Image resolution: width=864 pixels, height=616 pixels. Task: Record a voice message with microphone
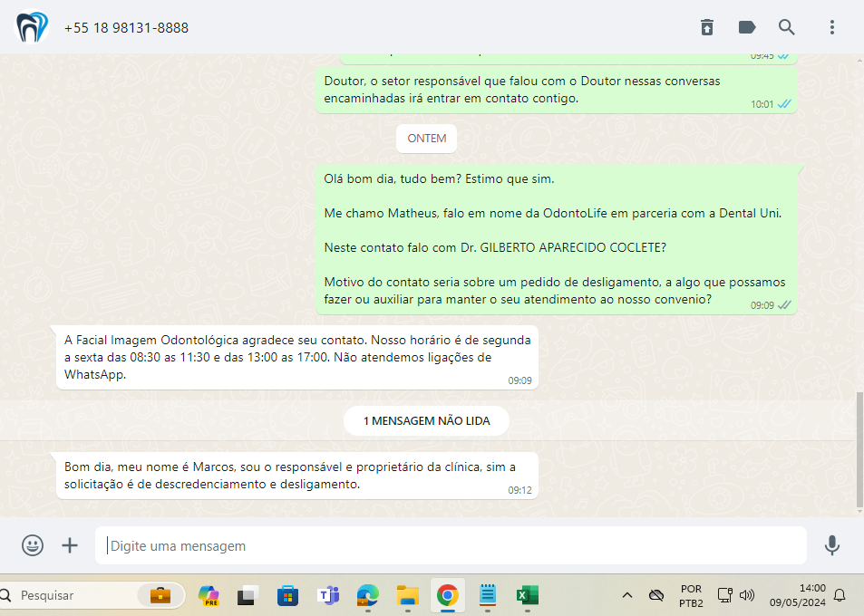832,545
